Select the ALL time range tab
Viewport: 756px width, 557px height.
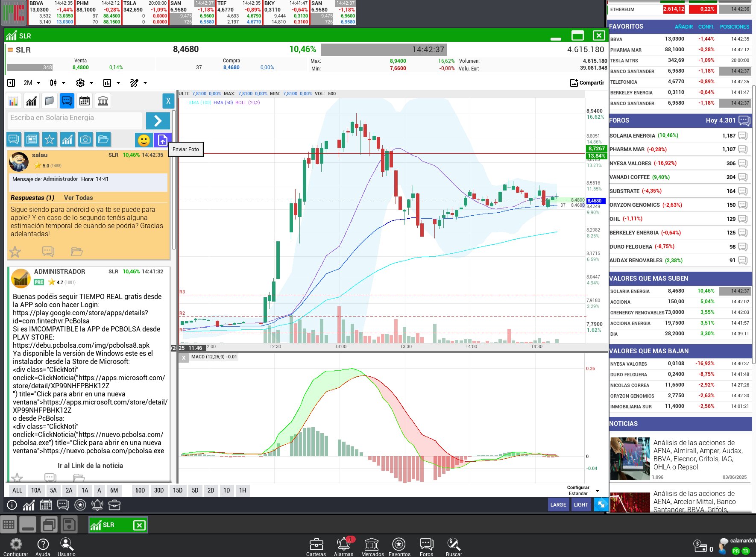pos(17,490)
